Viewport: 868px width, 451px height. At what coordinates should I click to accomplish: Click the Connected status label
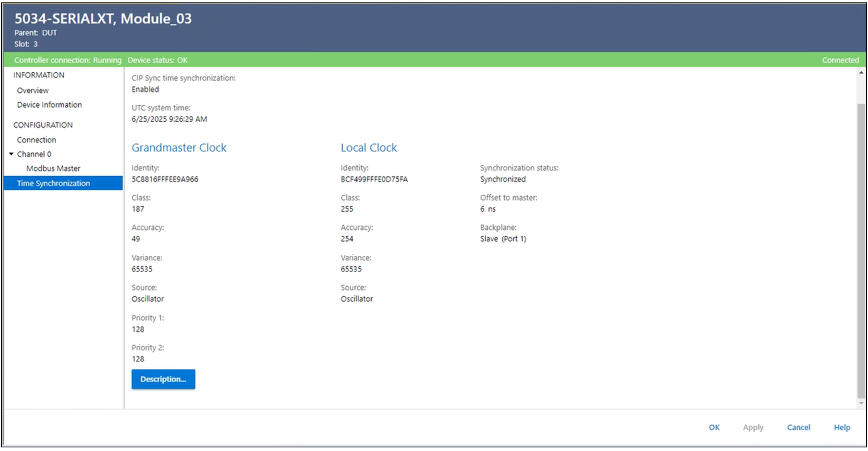(840, 60)
